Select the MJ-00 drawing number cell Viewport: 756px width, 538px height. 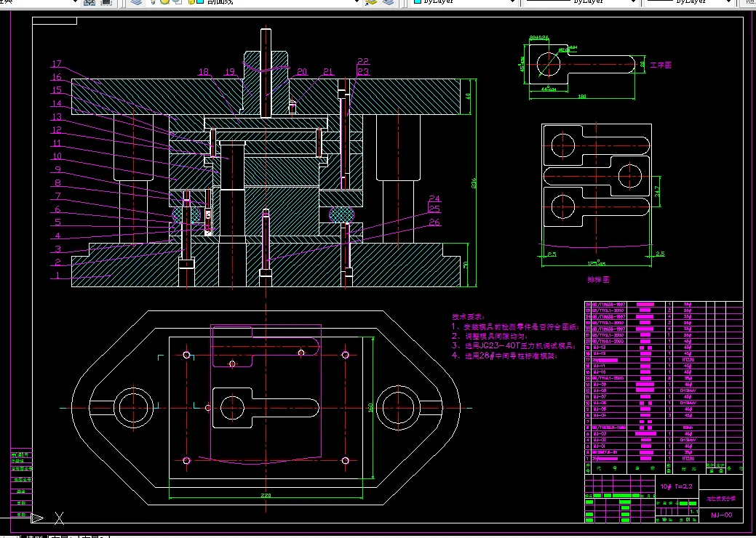tap(721, 515)
